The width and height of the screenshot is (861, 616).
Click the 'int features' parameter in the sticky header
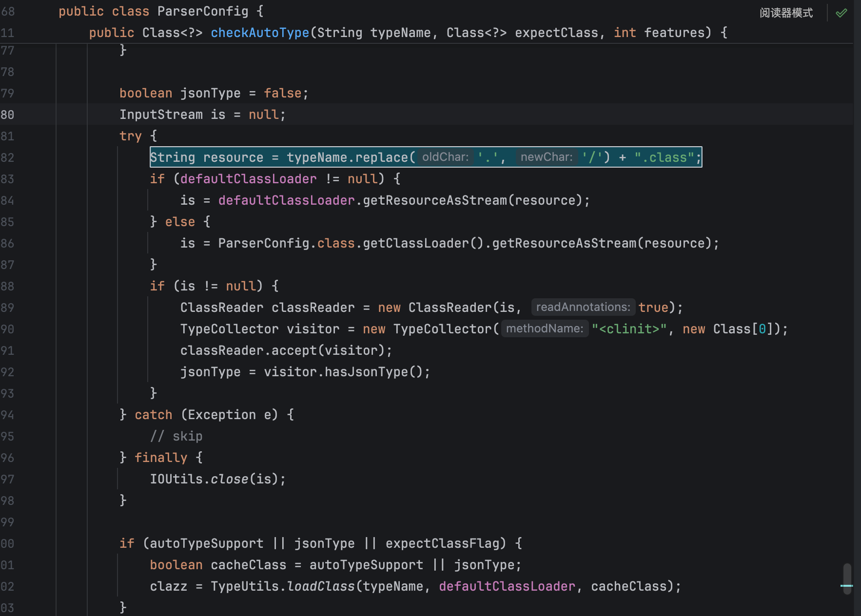[x=659, y=33]
